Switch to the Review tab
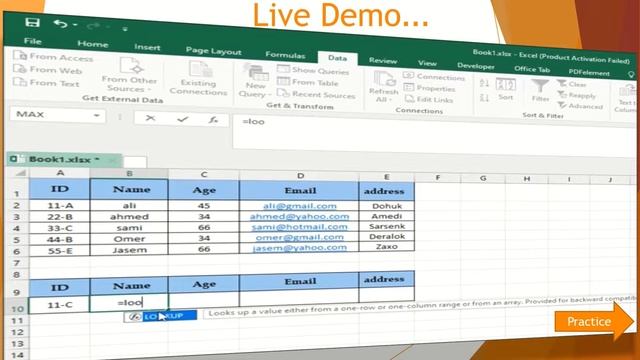The image size is (640, 360). (383, 60)
